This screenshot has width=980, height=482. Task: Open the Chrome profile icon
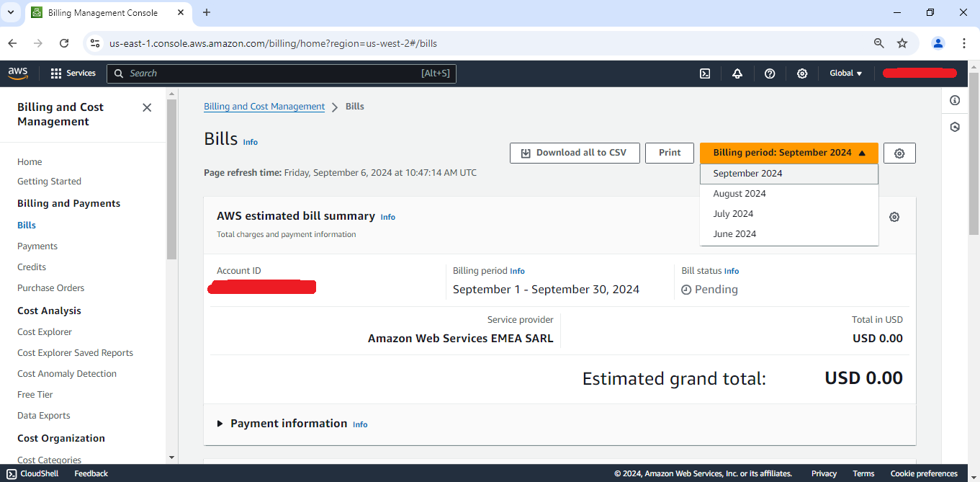tap(938, 43)
